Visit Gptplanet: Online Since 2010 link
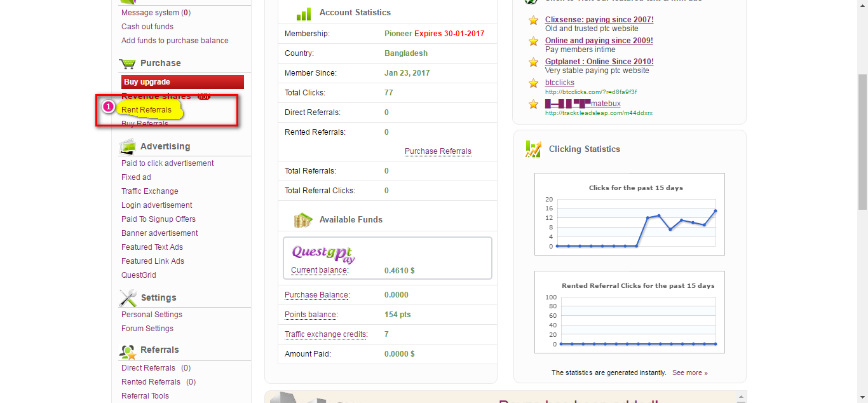The width and height of the screenshot is (868, 403). [x=599, y=62]
